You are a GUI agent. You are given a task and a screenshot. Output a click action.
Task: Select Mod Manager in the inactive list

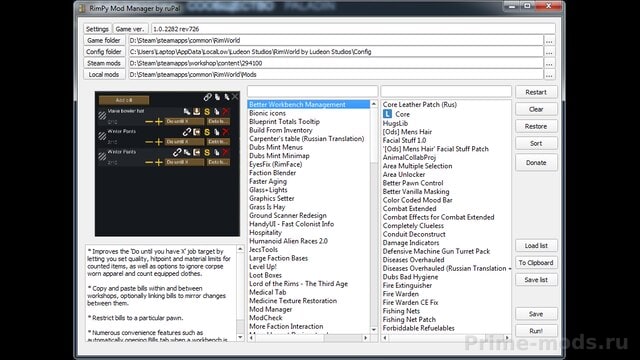tap(271, 309)
